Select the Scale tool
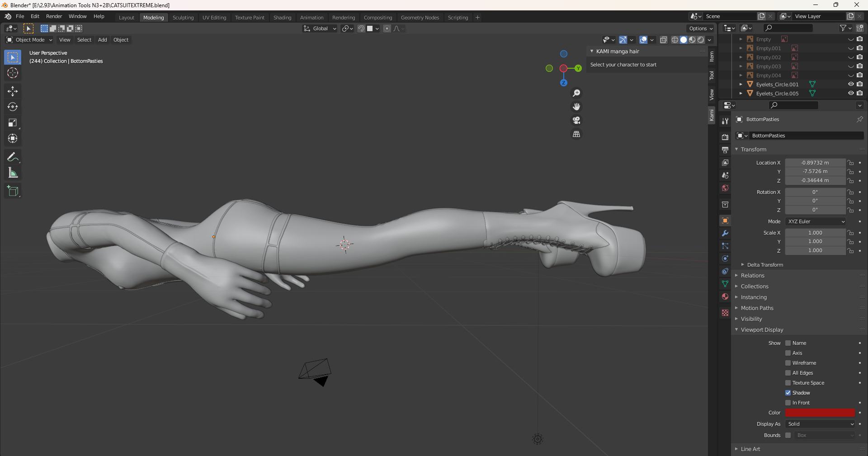Screen dimensions: 868x456 [13, 123]
